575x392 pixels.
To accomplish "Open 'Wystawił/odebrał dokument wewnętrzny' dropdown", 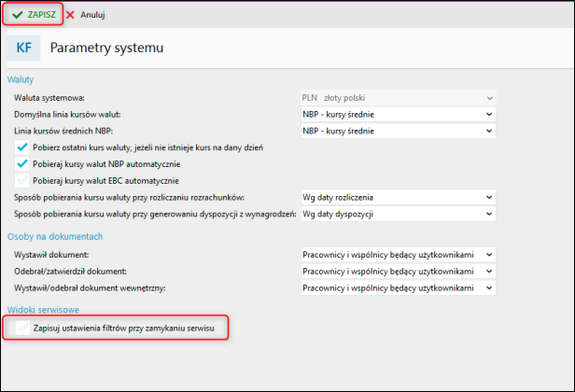I will click(397, 287).
